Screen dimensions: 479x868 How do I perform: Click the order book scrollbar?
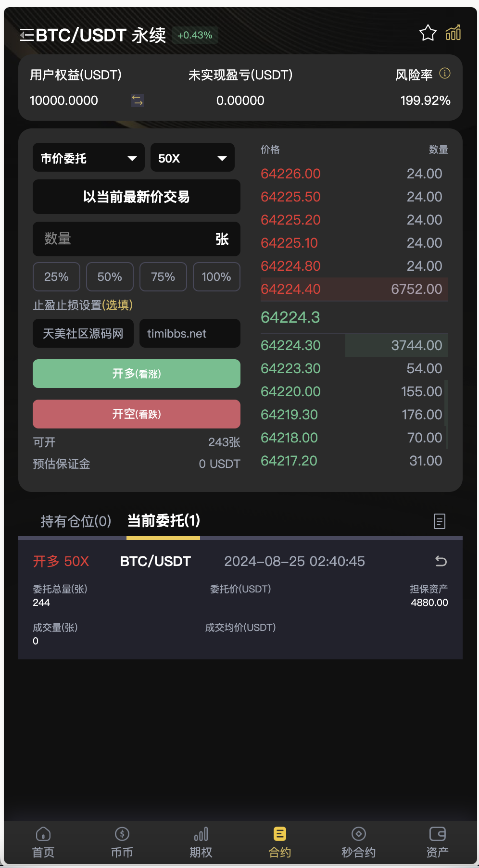point(446,415)
